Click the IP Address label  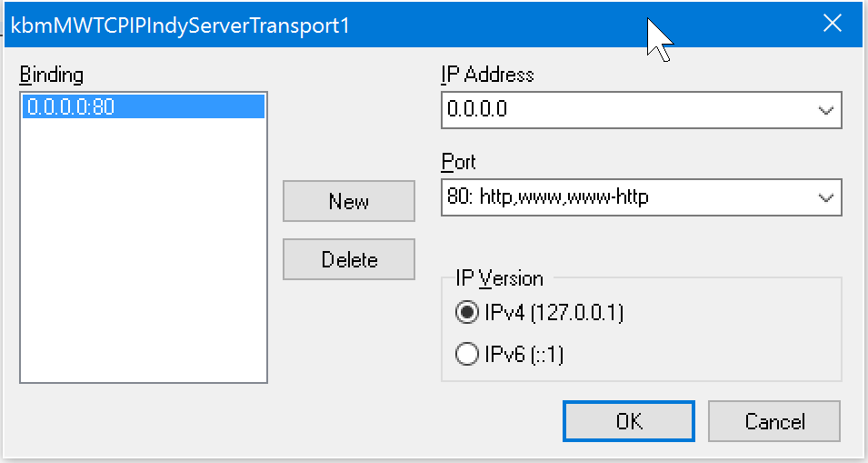[x=487, y=75]
